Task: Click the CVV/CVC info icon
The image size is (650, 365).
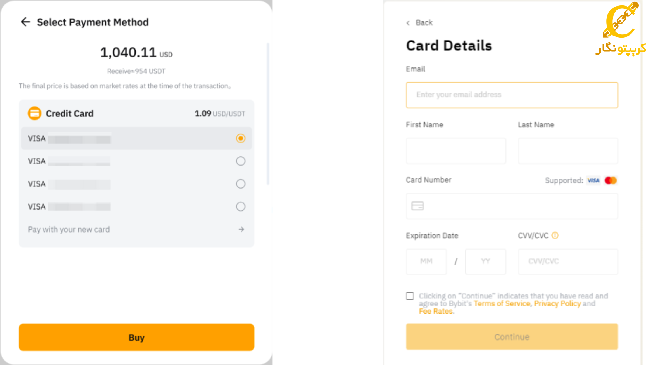Action: point(555,236)
